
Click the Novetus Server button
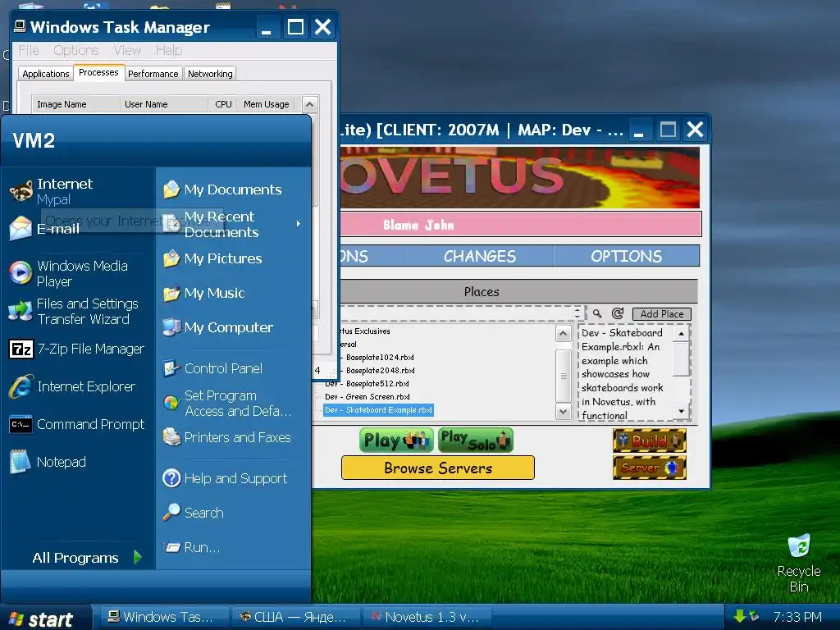tap(650, 467)
